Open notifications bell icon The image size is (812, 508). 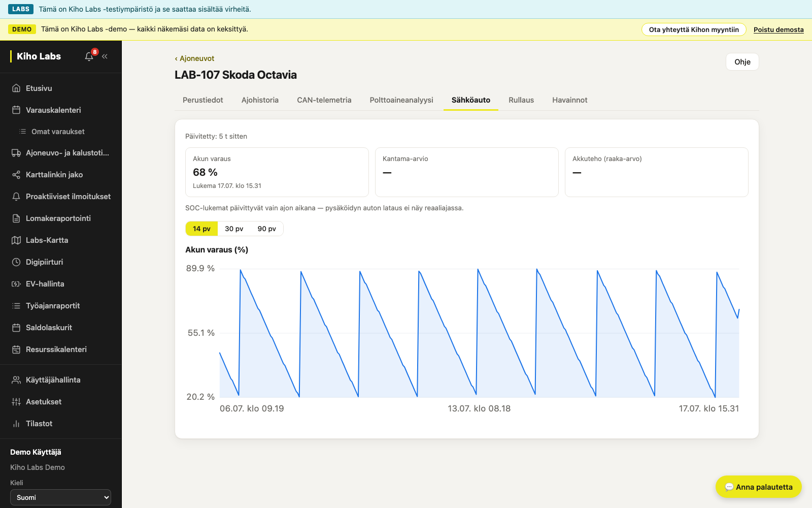[x=89, y=56]
